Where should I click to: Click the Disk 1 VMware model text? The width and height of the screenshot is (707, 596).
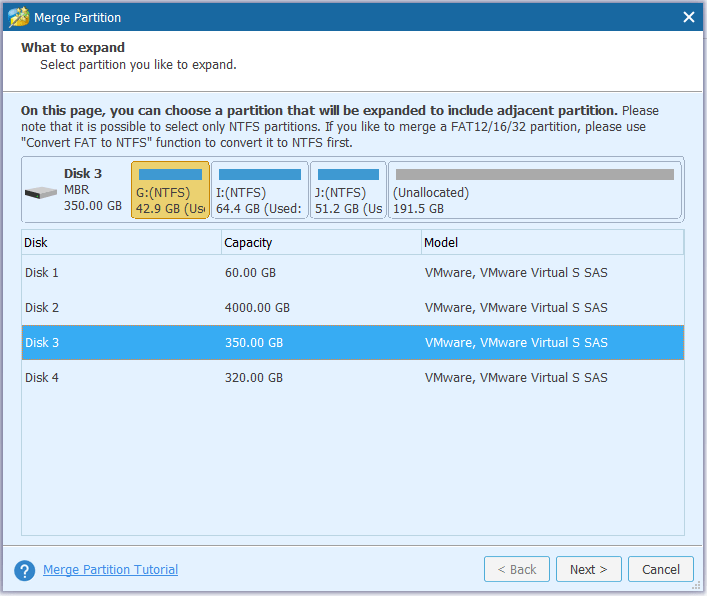pyautogui.click(x=516, y=273)
